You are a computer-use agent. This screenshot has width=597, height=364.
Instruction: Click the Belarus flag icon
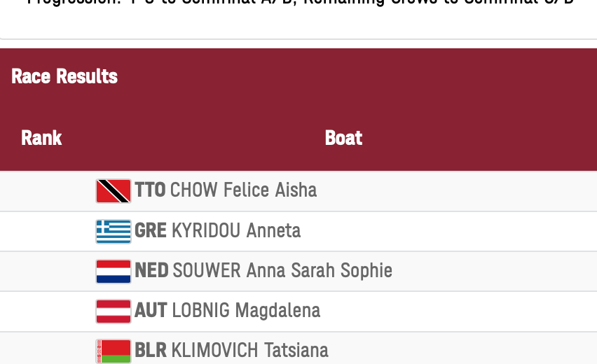point(114,351)
